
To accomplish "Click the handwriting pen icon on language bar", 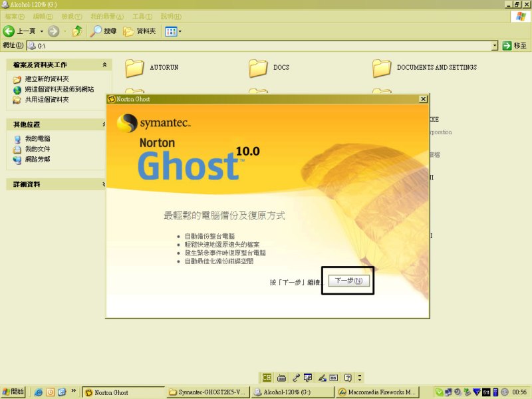I will 322,377.
